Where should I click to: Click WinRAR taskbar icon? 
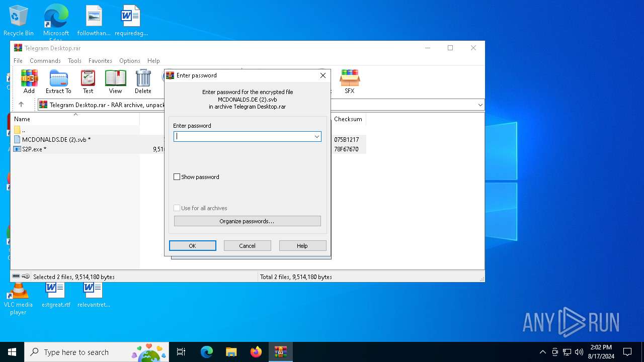(281, 352)
